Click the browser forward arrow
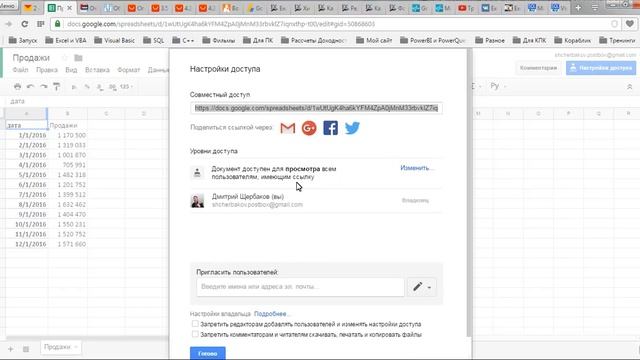 9,24
